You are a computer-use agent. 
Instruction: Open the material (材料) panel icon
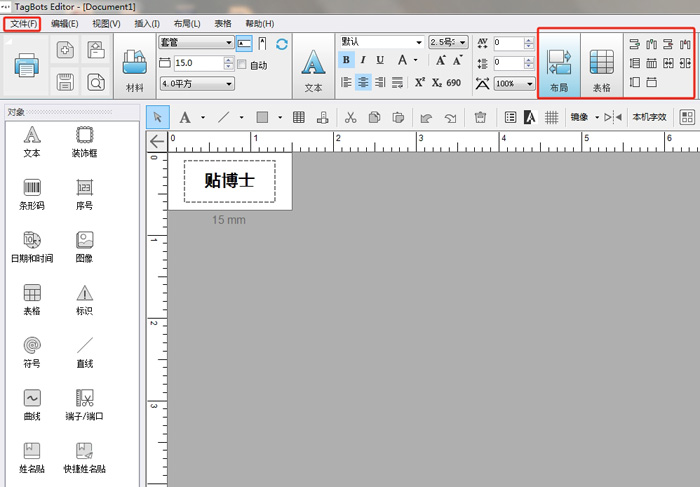135,71
